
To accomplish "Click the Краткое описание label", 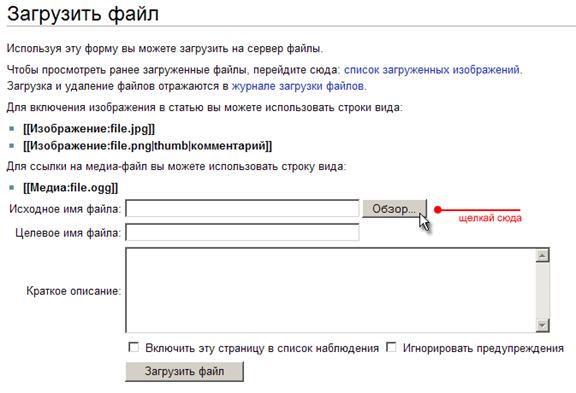I will click(x=73, y=291).
